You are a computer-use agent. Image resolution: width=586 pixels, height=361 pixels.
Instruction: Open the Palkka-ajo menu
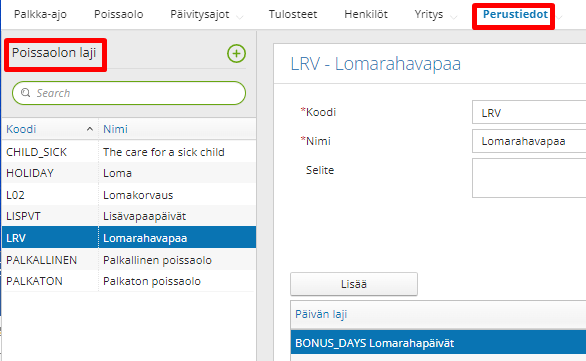click(40, 15)
